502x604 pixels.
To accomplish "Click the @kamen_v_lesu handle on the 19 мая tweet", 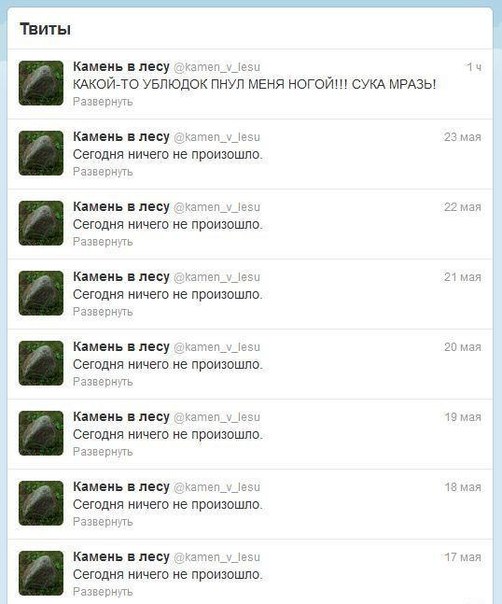I will point(217,417).
